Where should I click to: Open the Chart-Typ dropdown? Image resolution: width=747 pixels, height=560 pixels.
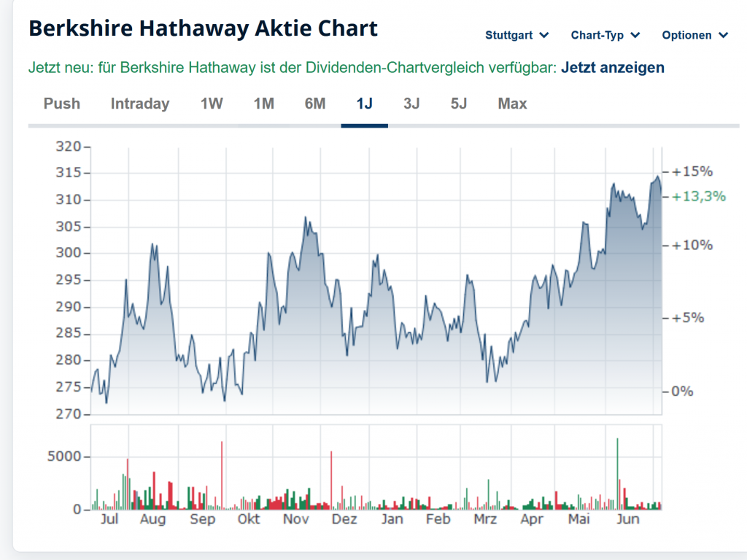605,35
